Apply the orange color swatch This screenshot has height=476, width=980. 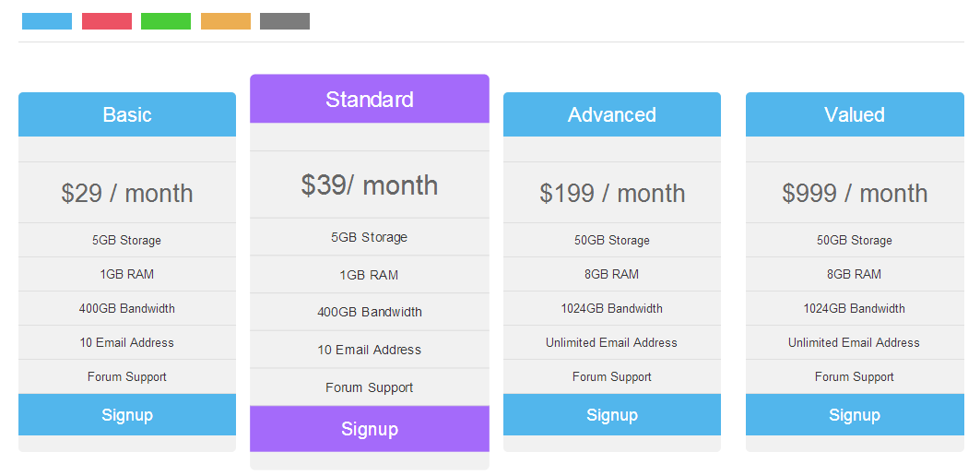[x=226, y=21]
